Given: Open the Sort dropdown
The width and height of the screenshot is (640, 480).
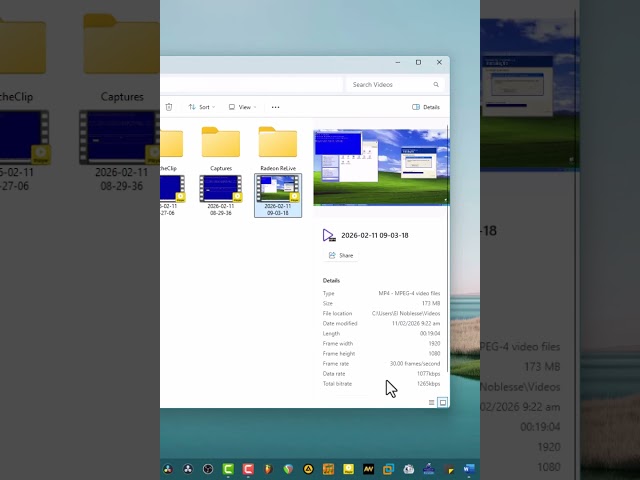Looking at the screenshot, I should [x=202, y=107].
